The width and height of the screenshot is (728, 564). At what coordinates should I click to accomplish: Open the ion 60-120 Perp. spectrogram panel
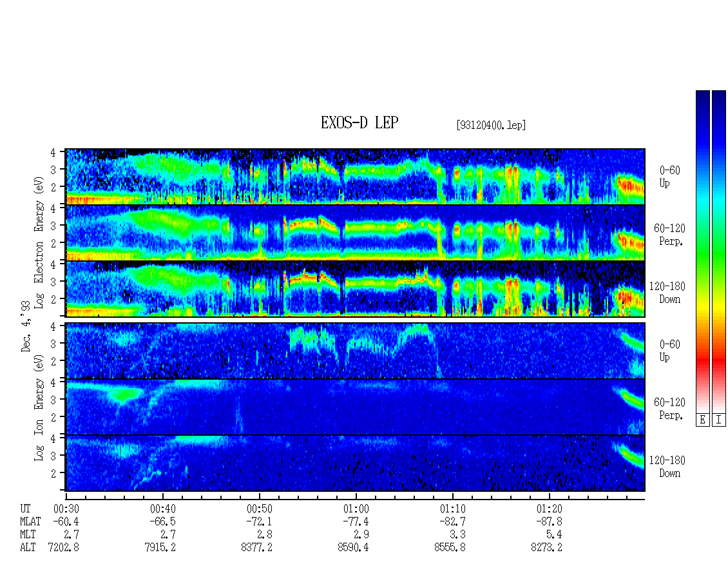355,407
